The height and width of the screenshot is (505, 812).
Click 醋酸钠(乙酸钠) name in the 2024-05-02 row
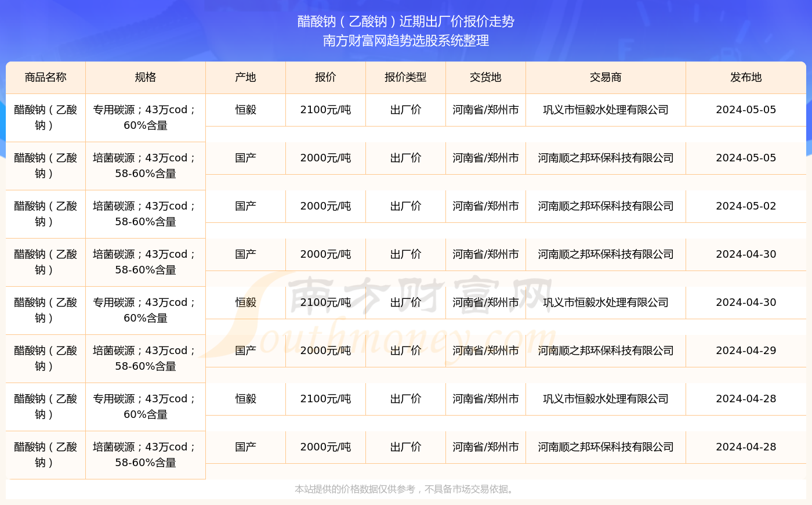point(46,214)
